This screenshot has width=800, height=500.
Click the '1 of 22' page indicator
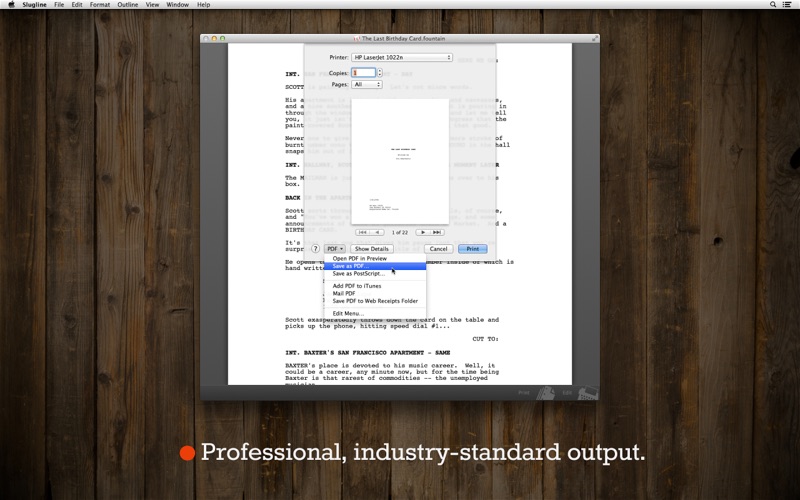[x=399, y=233]
